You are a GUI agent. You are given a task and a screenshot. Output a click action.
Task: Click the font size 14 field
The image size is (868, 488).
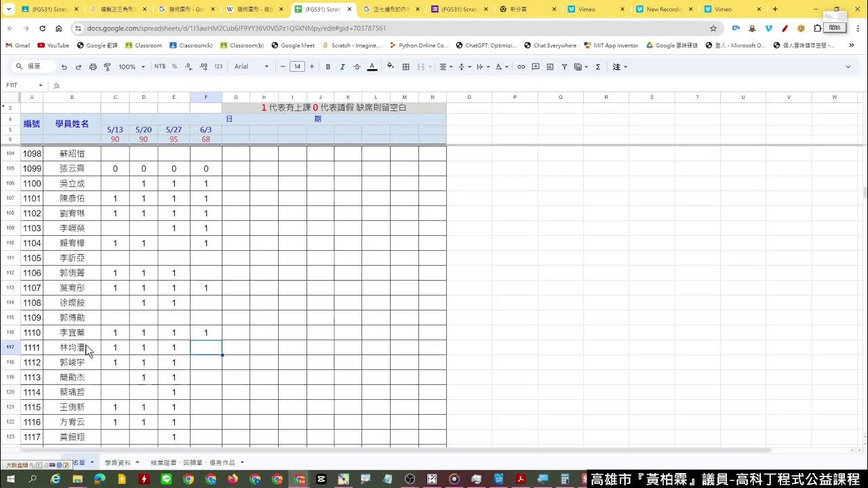[x=297, y=66]
